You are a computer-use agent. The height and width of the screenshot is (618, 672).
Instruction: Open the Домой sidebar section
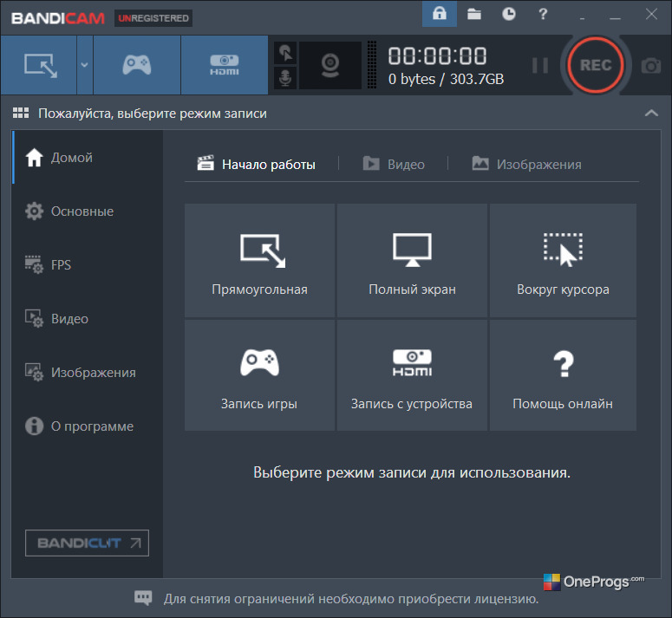(x=88, y=157)
